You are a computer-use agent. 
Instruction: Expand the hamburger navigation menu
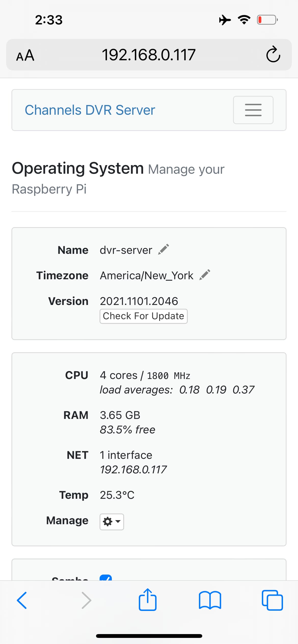point(253,110)
